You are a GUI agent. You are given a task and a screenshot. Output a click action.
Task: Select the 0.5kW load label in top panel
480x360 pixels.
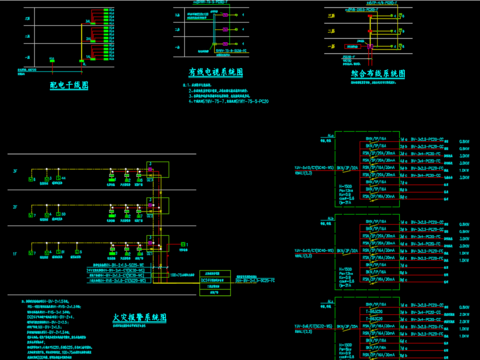point(464,141)
